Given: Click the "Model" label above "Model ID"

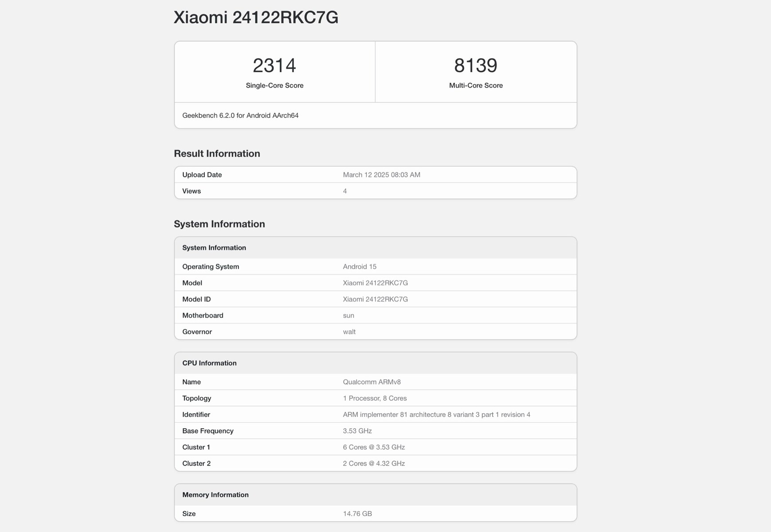Looking at the screenshot, I should tap(192, 283).
